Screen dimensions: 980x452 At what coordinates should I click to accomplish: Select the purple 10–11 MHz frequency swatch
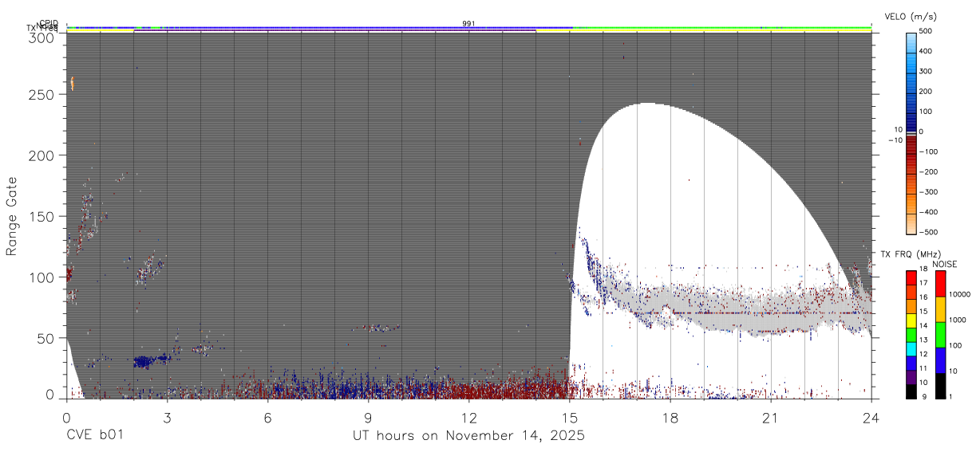click(x=911, y=377)
